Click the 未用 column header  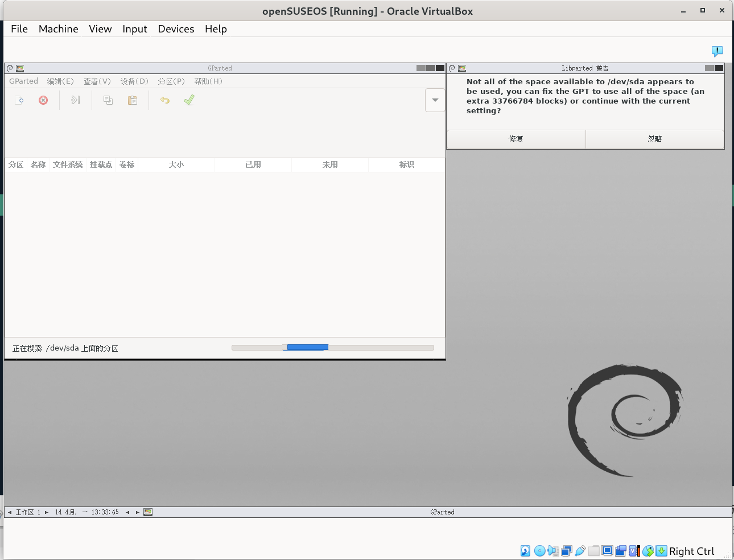(330, 164)
